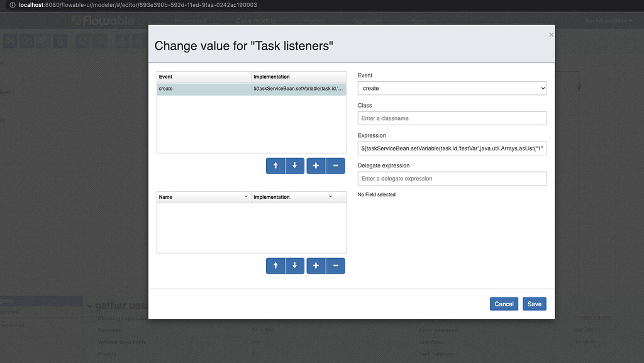Open the Event dropdown showing create

pyautogui.click(x=452, y=88)
